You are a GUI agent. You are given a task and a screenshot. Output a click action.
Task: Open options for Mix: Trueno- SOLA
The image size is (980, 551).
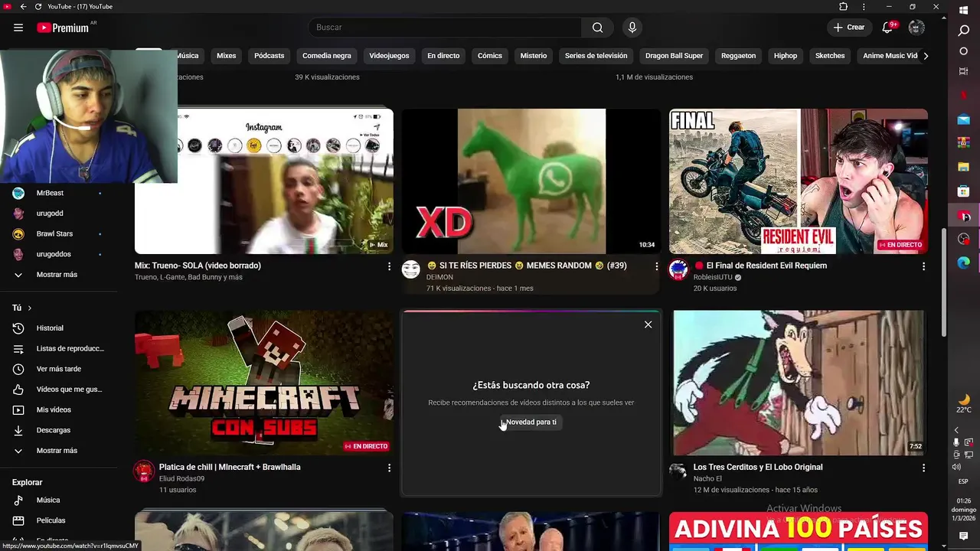389,266
